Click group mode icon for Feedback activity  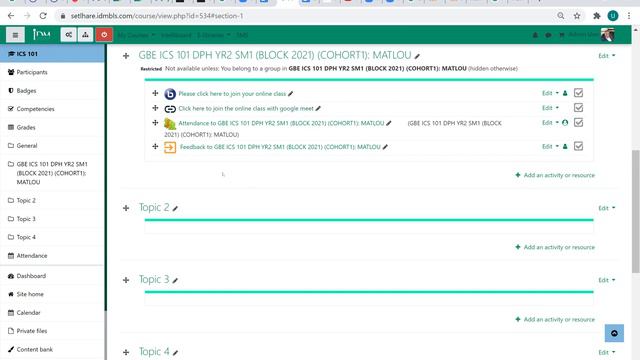[565, 147]
